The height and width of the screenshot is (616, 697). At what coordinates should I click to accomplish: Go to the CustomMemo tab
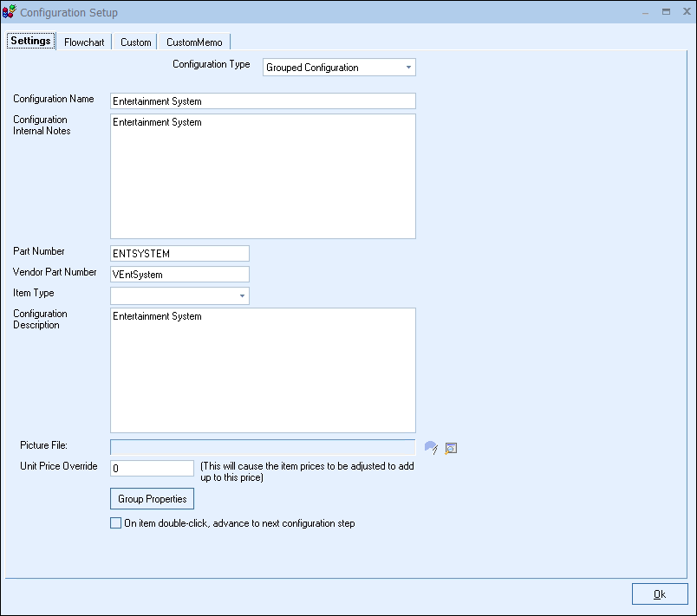click(194, 42)
